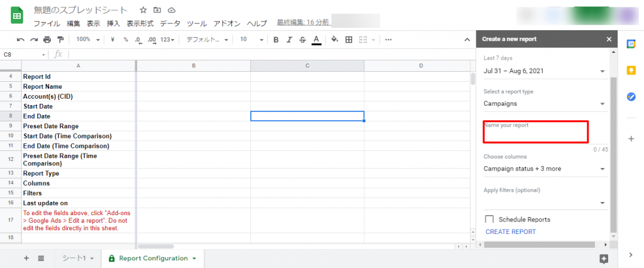The image size is (644, 268).
Task: Open the ツール menu
Action: click(196, 23)
